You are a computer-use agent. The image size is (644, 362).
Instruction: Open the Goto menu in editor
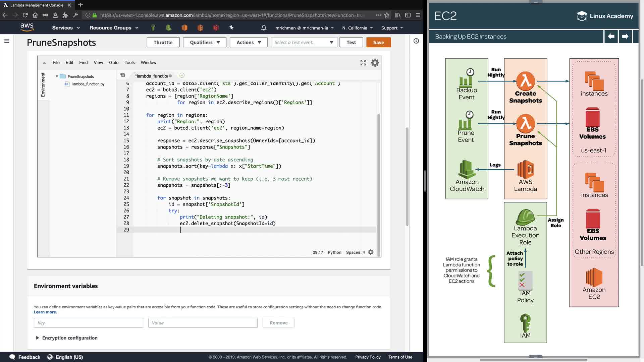click(x=114, y=63)
